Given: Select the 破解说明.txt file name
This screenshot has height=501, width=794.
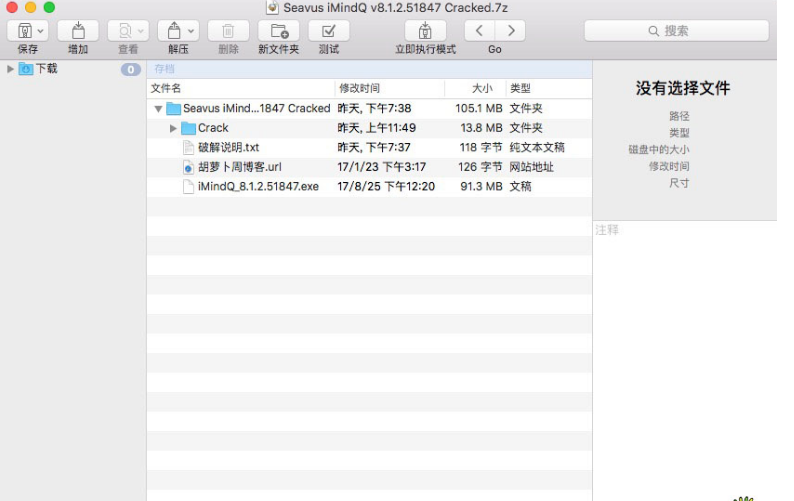Looking at the screenshot, I should tap(228, 147).
